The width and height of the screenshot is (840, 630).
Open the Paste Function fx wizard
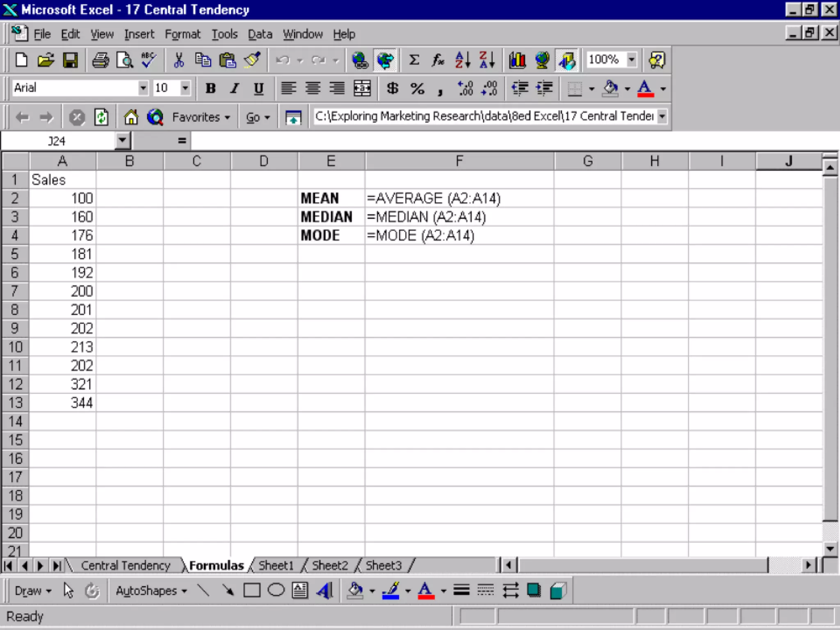tap(438, 60)
